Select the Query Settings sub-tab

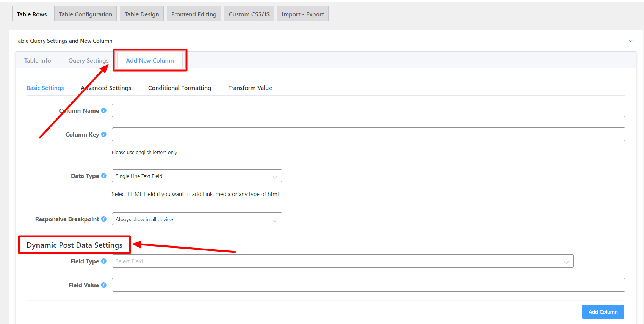click(x=88, y=60)
